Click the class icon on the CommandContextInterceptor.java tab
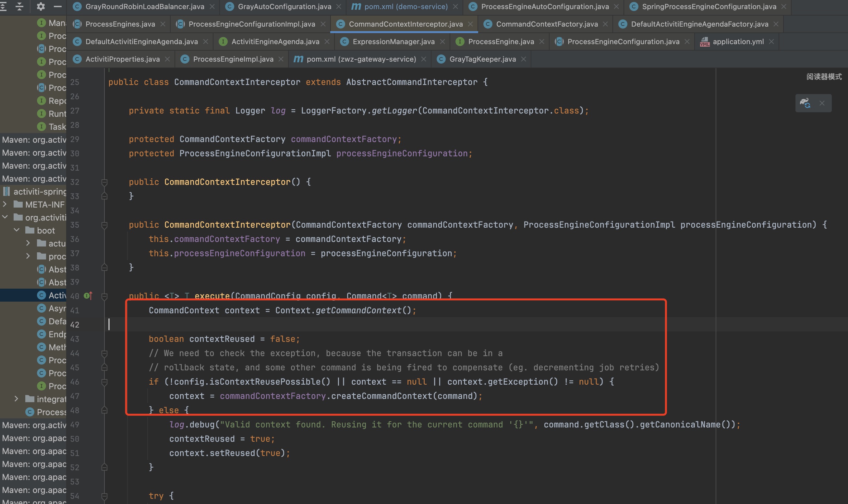This screenshot has height=504, width=848. [340, 24]
